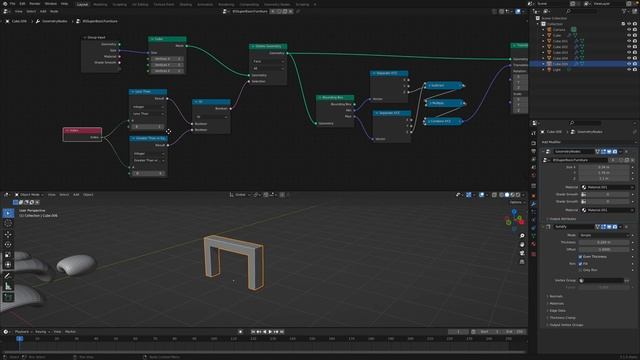Choose the Scale tool in viewport toolbar
Image resolution: width=640 pixels, height=360 pixels.
(8, 255)
